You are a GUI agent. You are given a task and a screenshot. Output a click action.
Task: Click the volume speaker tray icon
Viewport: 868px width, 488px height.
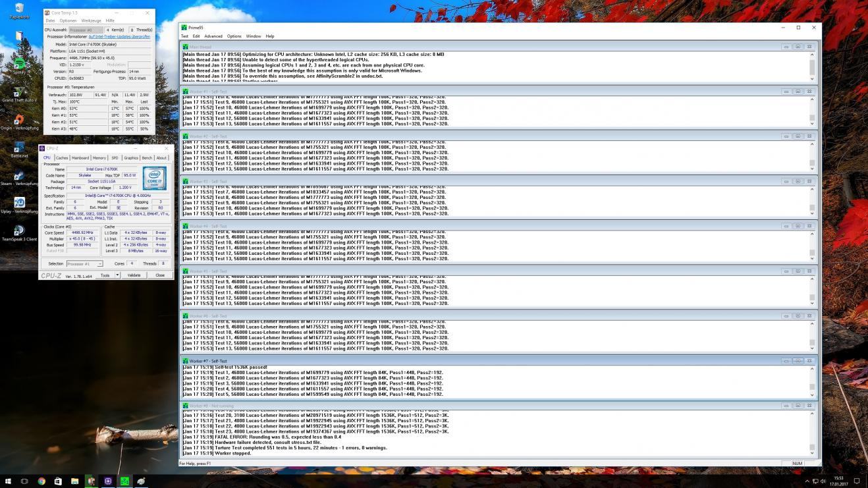(x=823, y=481)
